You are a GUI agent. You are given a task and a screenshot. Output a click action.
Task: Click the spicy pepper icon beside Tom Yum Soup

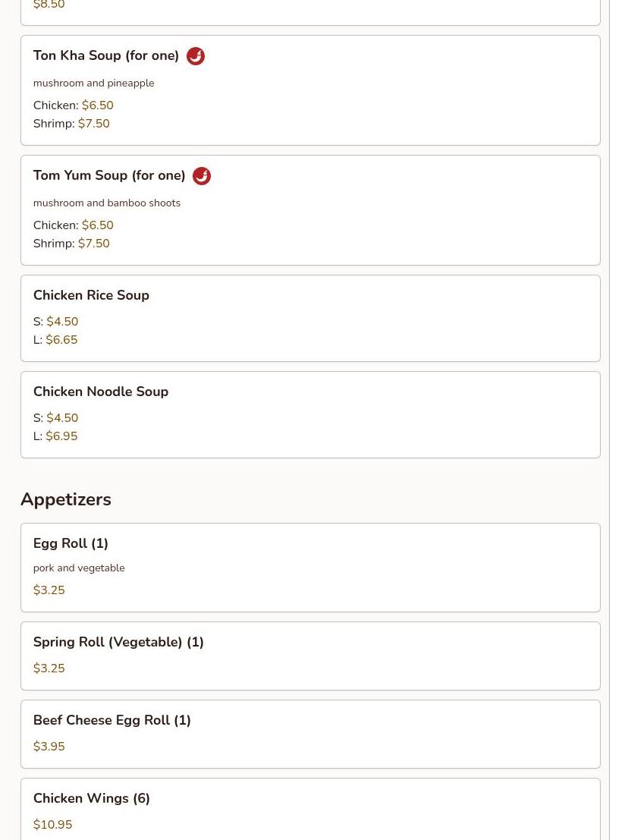(x=202, y=176)
